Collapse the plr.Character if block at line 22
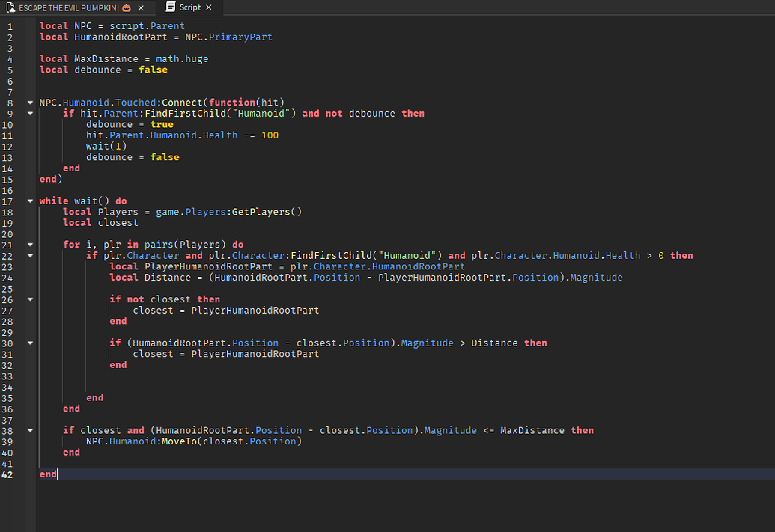Screen dimensions: 775x532 (x=30, y=256)
